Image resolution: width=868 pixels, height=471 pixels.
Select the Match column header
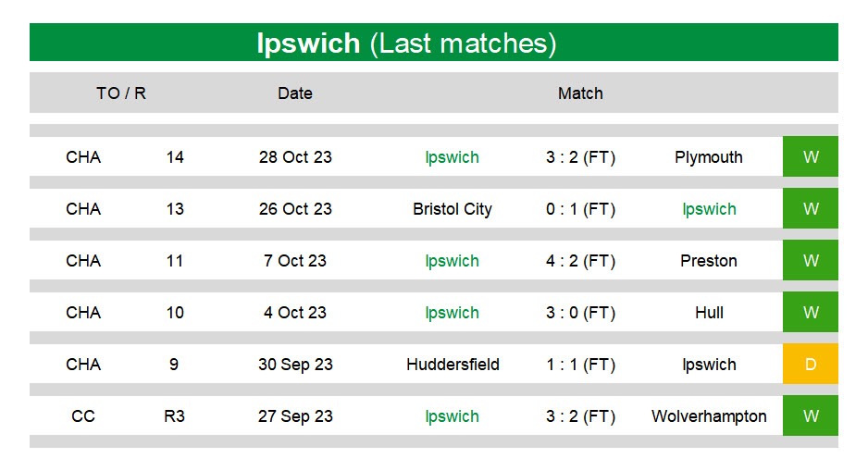(580, 93)
